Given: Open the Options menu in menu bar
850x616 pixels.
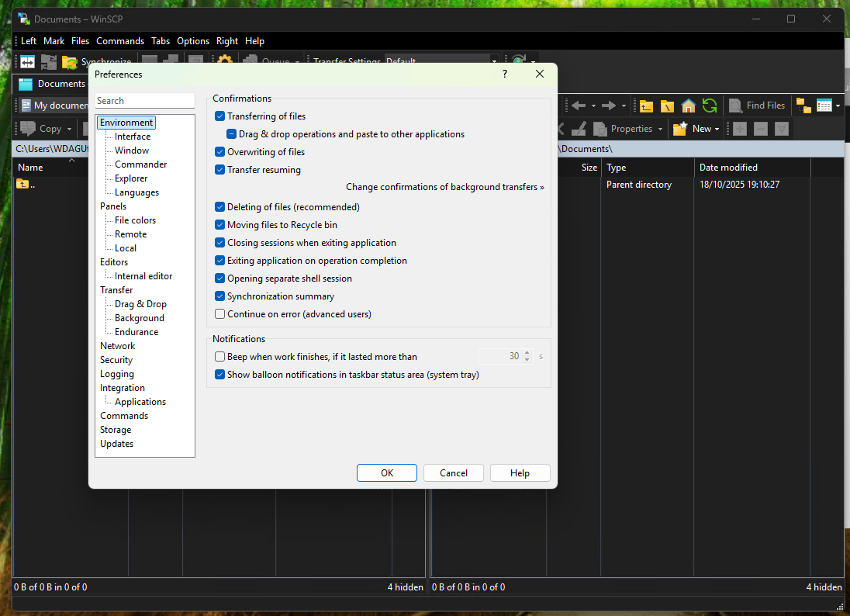Looking at the screenshot, I should click(193, 41).
